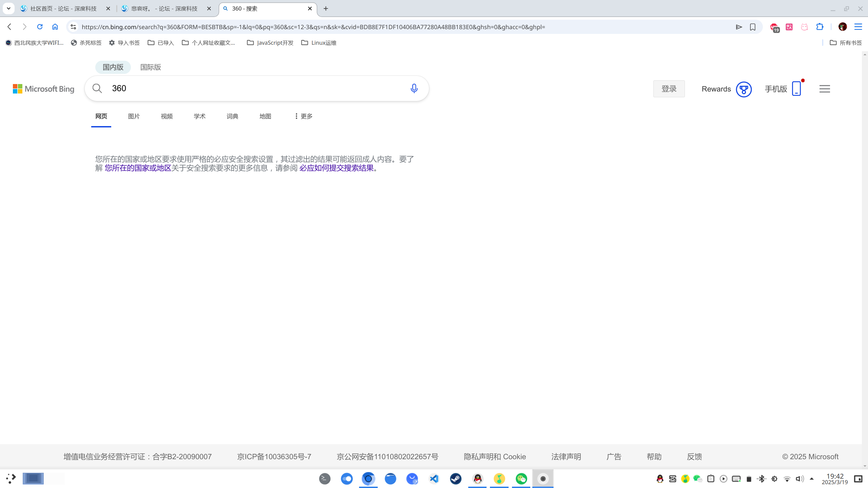This screenshot has width=868, height=488.
Task: Expand the 更多 search categories menu
Action: (x=303, y=116)
